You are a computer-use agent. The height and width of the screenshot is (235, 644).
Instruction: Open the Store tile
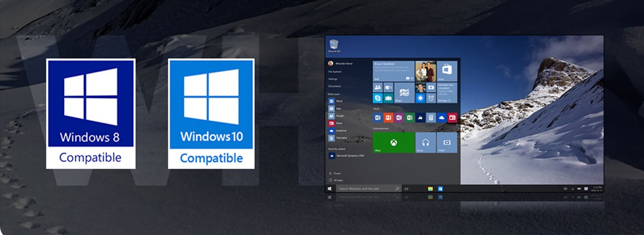pyautogui.click(x=447, y=71)
